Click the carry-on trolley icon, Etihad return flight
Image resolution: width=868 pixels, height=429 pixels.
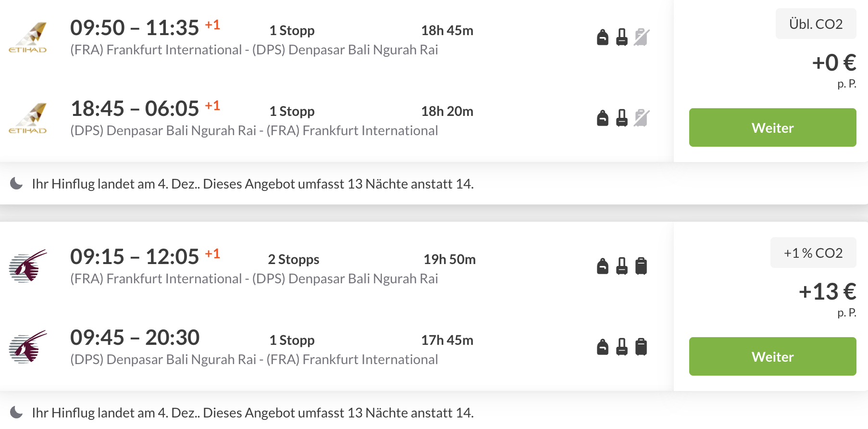pos(622,118)
